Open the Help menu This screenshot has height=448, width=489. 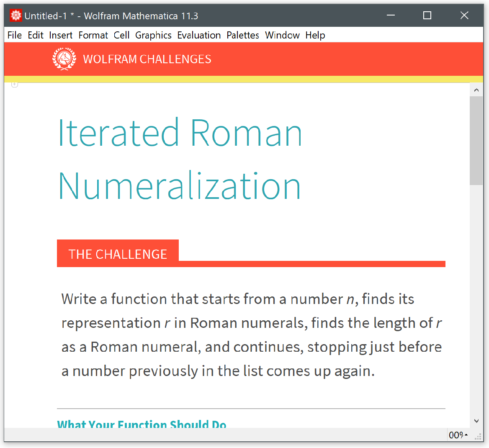tap(315, 35)
